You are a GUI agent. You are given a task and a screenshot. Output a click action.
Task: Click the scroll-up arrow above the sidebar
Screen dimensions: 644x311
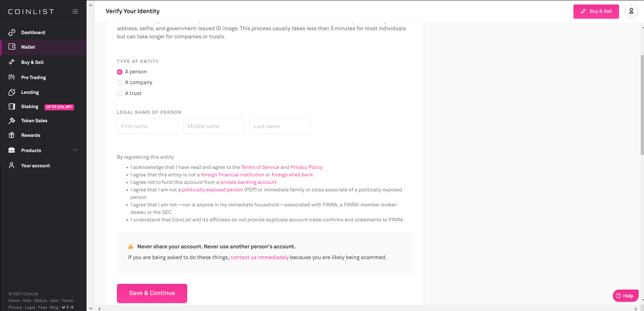click(91, 5)
